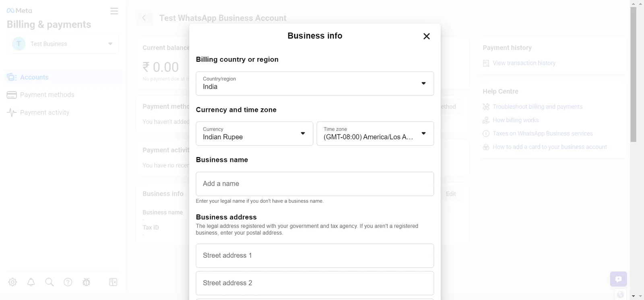This screenshot has height=300, width=644.
Task: Click the scrollbar down arrow
Action: [x=634, y=296]
